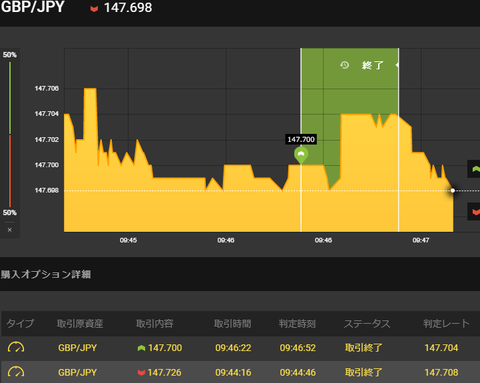Click the current price dot on chart line
The image size is (480, 383).
coord(453,190)
